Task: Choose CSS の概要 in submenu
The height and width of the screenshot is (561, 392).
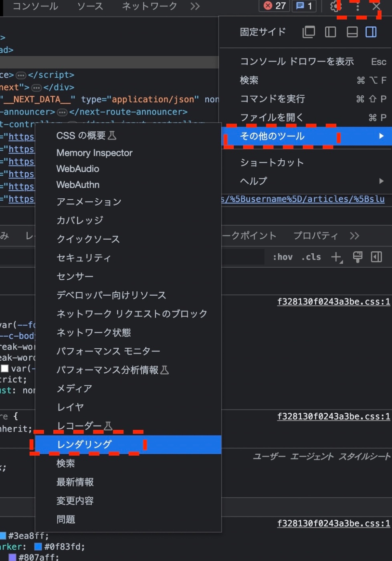Action: pyautogui.click(x=128, y=135)
